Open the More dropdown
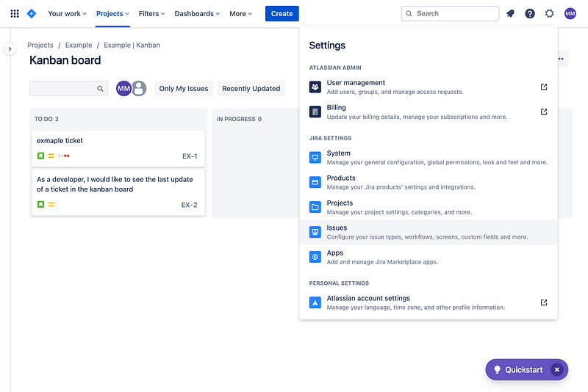Screen dimensions: 588x392 (241, 14)
